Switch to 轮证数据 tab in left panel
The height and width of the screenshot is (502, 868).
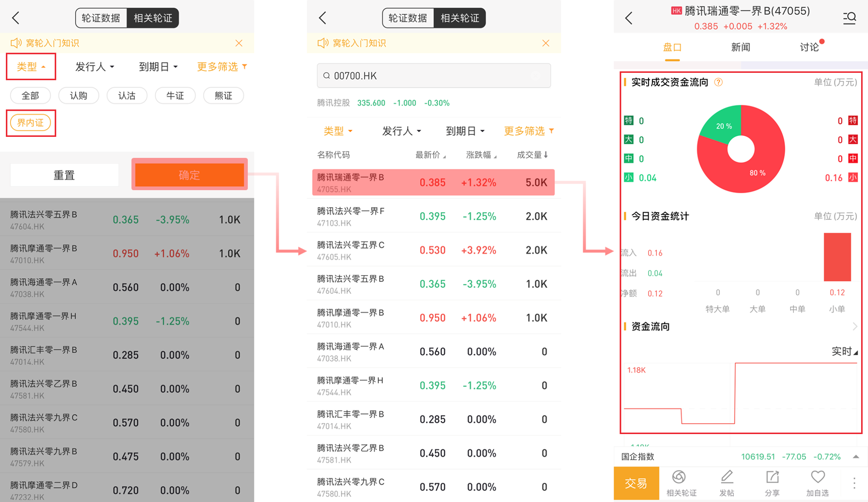pos(101,18)
